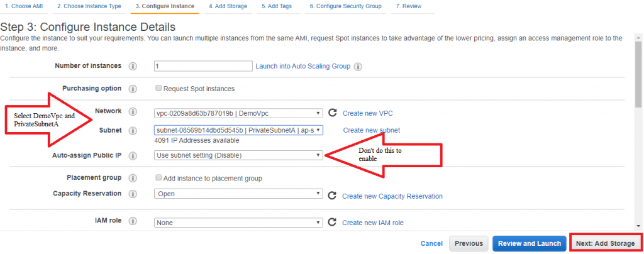Click info icon beside Number of instances
644x254 pixels.
tap(133, 67)
